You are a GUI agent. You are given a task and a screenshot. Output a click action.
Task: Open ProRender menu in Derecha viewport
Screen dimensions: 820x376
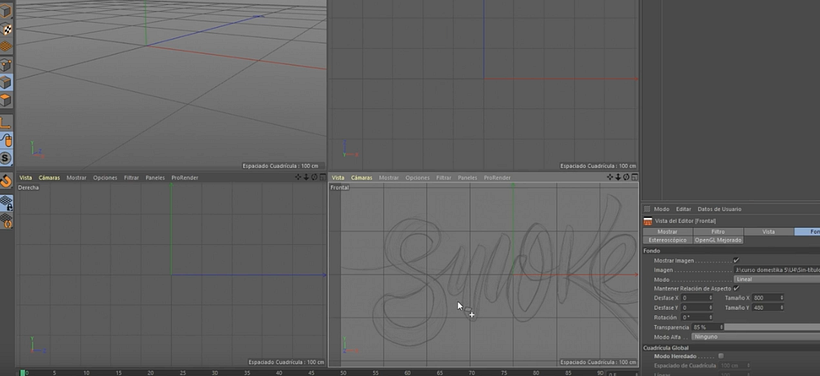pyautogui.click(x=185, y=178)
